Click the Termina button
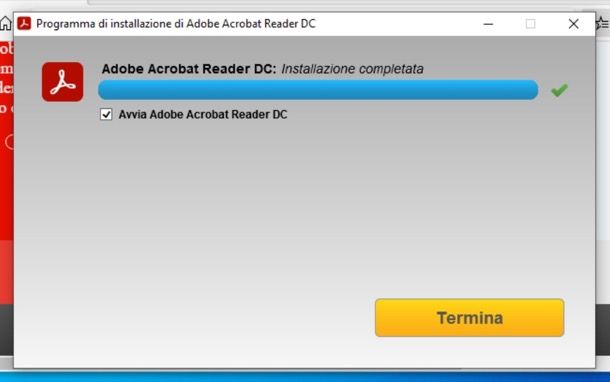The height and width of the screenshot is (382, 610). (x=469, y=317)
